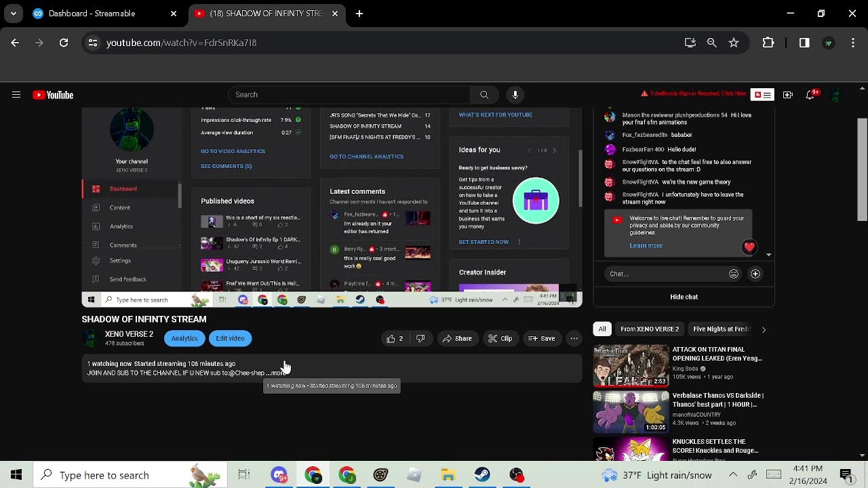Open the Chrome profile icon
The width and height of the screenshot is (868, 488).
(828, 43)
